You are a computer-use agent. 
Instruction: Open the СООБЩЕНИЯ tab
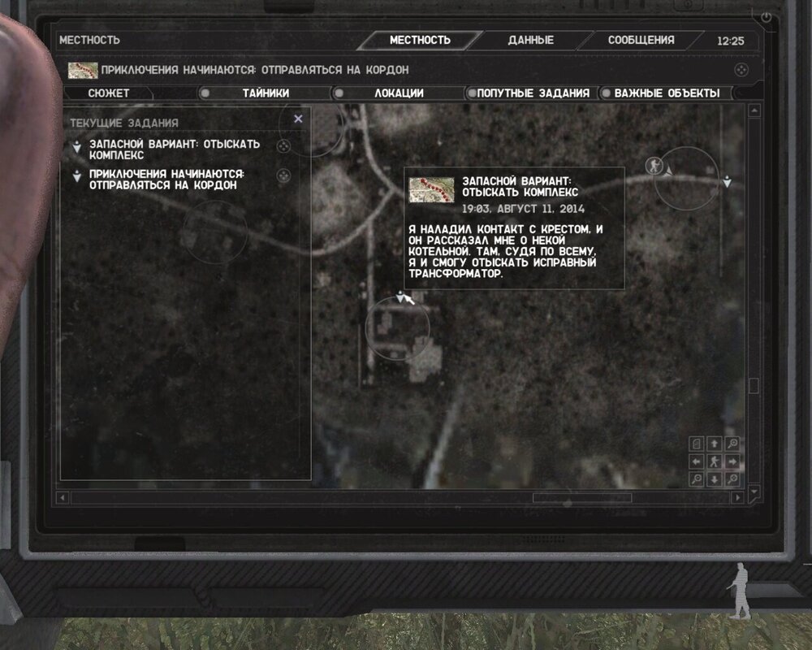[641, 40]
